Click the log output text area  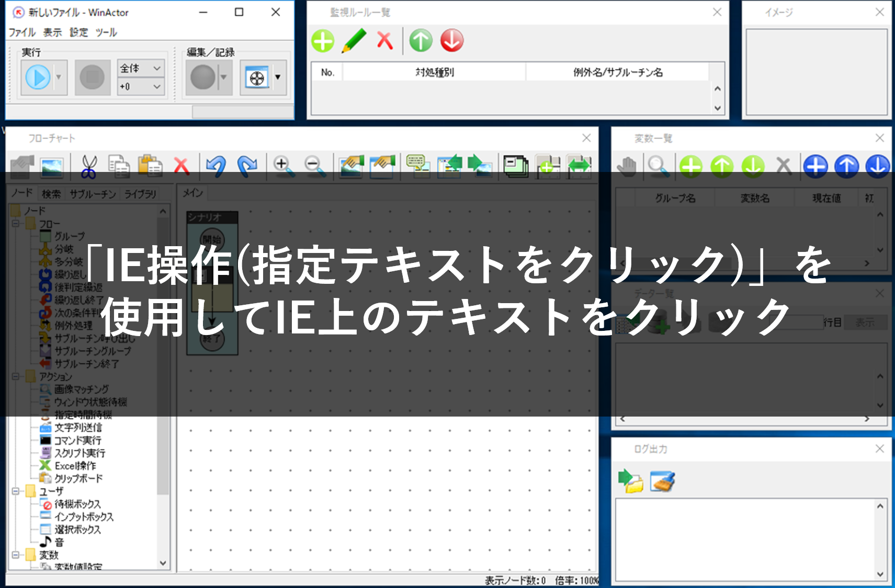[x=745, y=539]
